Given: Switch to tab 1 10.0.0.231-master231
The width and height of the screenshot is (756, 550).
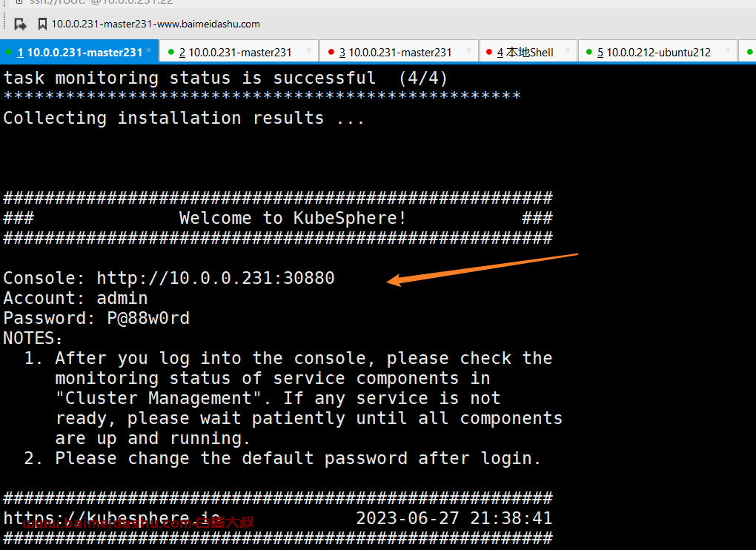Looking at the screenshot, I should pos(79,52).
